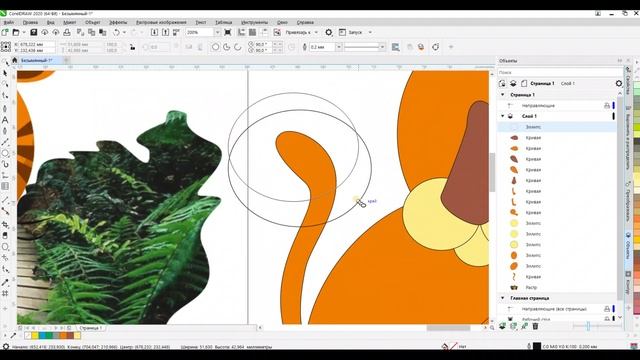Viewport: 640px width, 360px height.
Task: Click the Convert to curves icon
Action: pos(436,47)
